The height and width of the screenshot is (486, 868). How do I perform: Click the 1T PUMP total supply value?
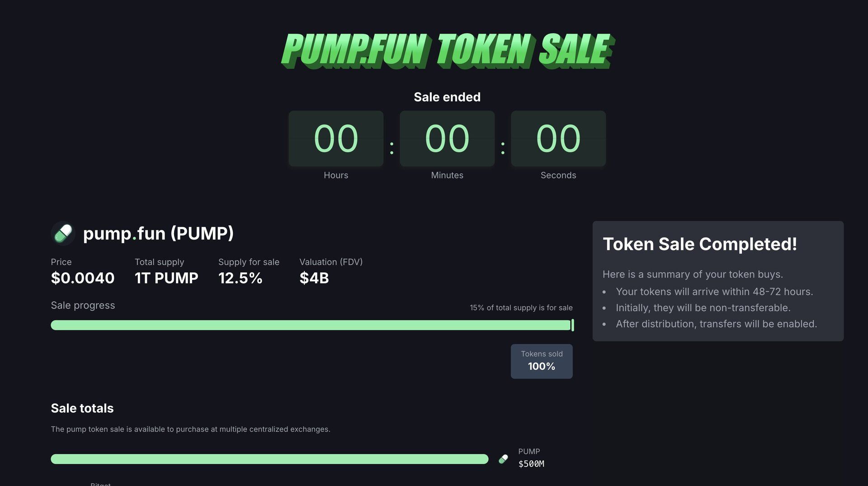[x=166, y=278]
